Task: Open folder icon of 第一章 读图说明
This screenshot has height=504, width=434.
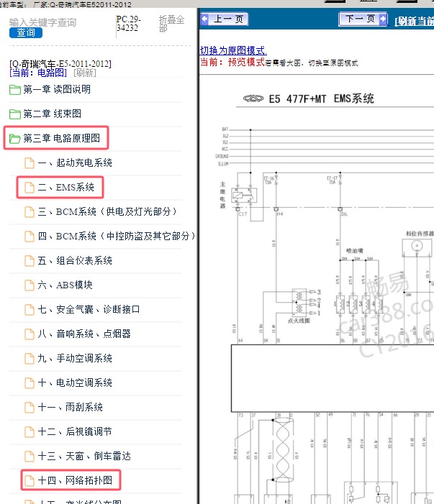Action: pyautogui.click(x=15, y=89)
